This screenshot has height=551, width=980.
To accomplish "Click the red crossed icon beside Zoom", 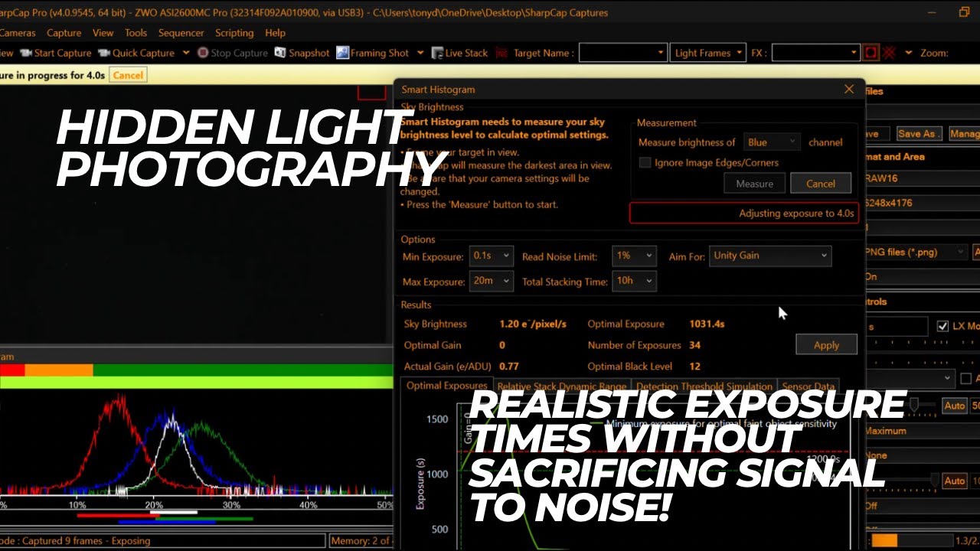I will coord(889,53).
